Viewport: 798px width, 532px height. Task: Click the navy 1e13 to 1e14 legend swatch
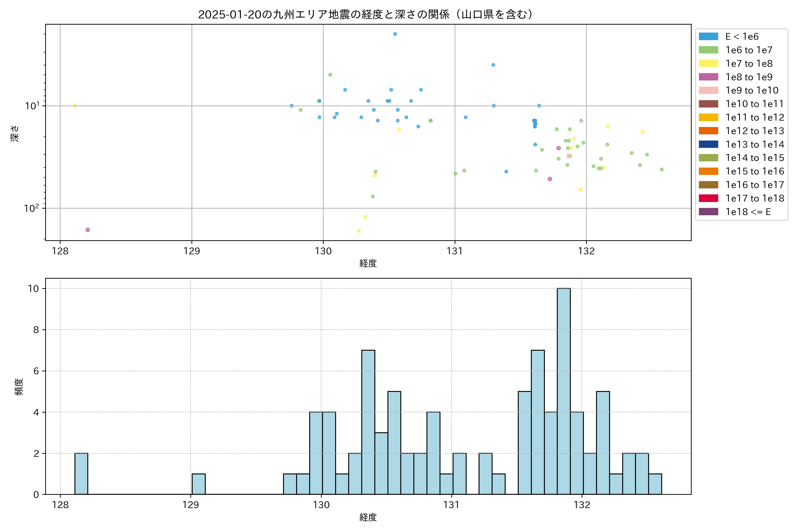tap(708, 144)
